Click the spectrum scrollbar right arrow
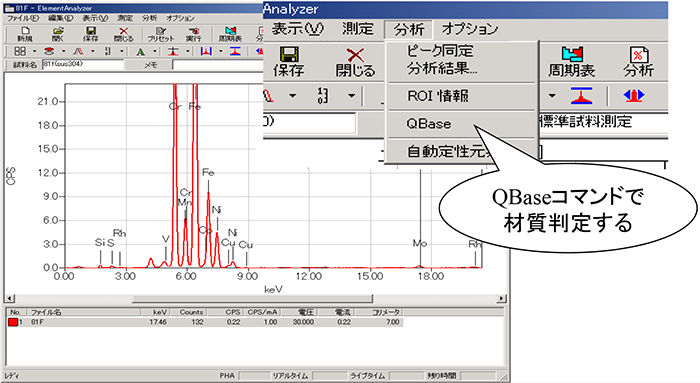Image resolution: width=700 pixels, height=383 pixels. (502, 298)
